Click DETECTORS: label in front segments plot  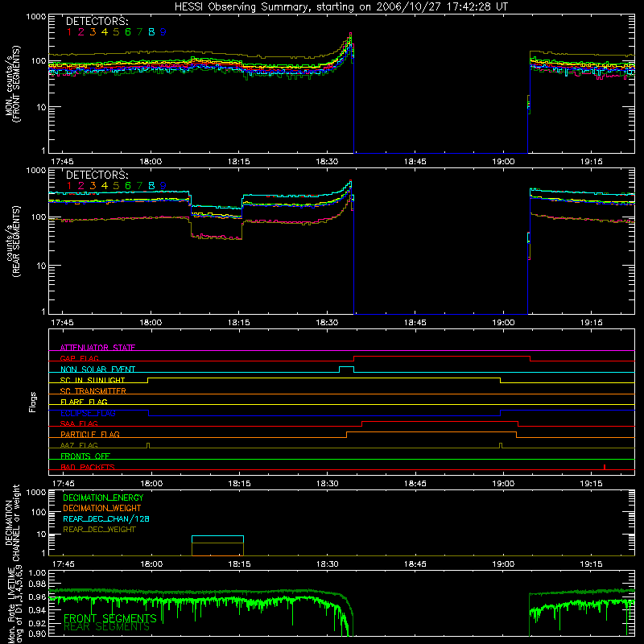click(x=97, y=22)
